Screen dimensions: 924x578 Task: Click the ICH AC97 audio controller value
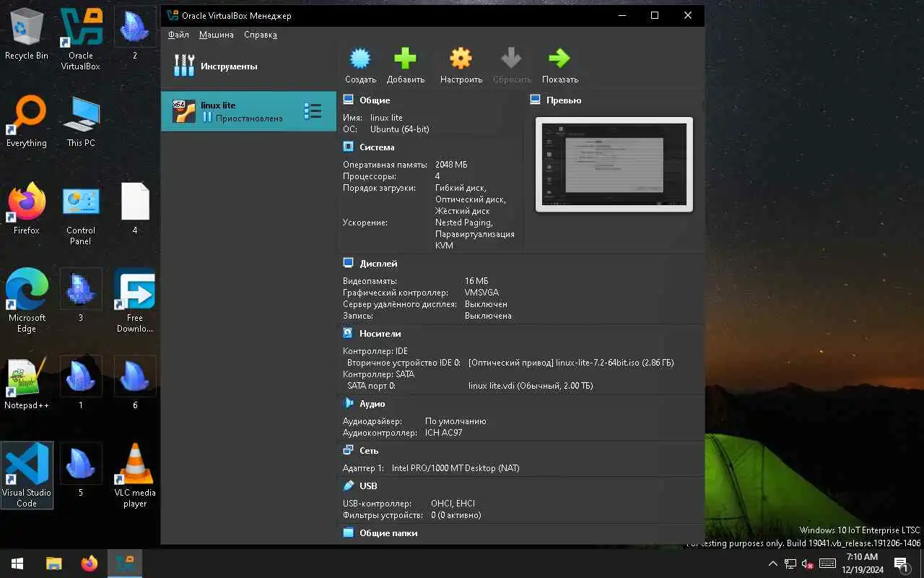tap(443, 433)
